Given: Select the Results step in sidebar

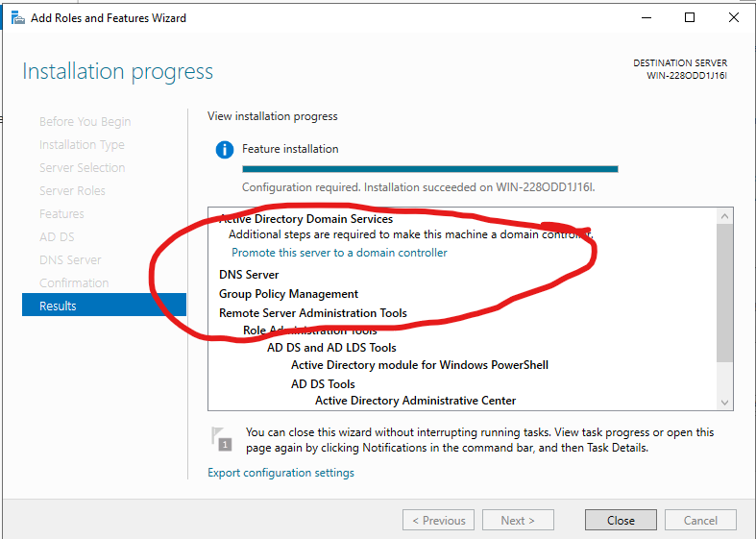Looking at the screenshot, I should [x=104, y=306].
